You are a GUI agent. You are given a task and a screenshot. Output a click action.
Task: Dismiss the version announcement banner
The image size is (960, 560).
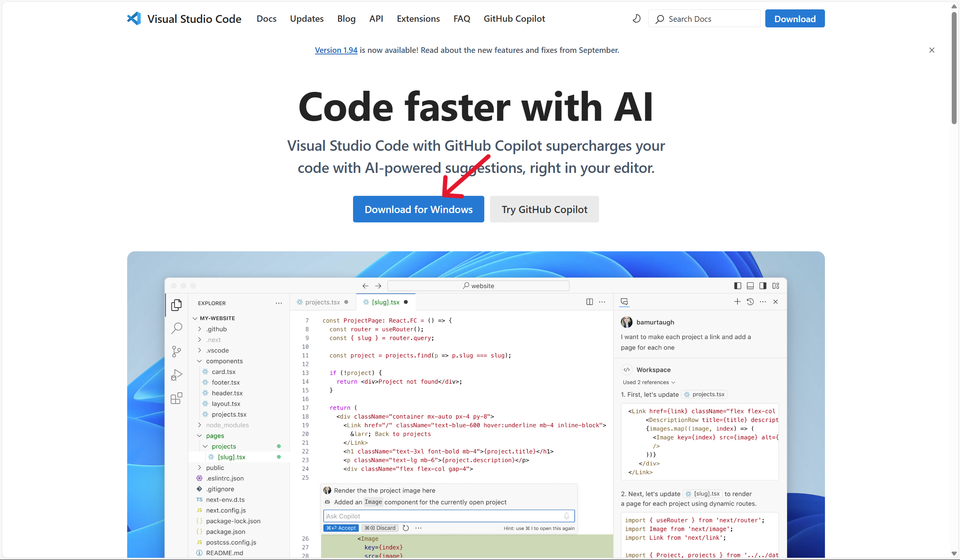931,50
